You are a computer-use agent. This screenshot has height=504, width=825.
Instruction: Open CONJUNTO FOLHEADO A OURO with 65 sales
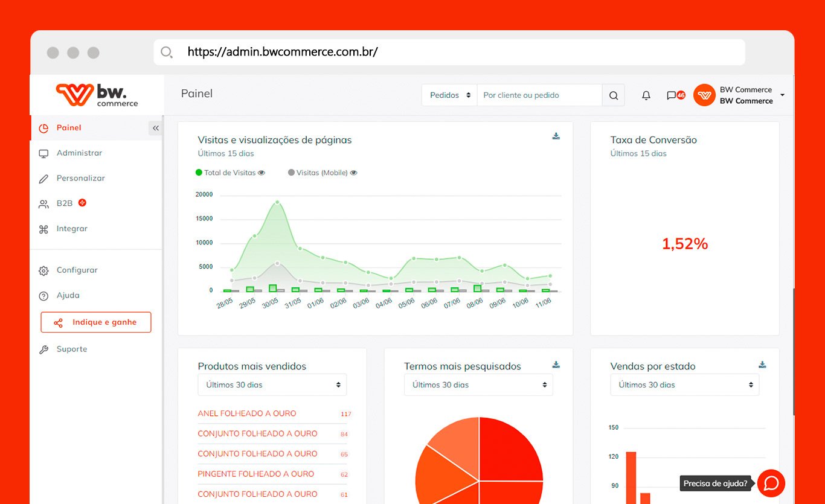coord(257,454)
